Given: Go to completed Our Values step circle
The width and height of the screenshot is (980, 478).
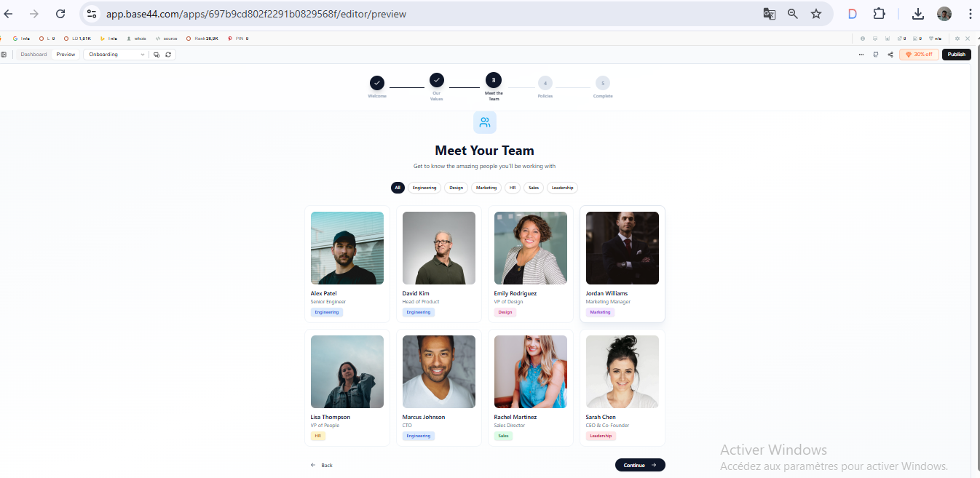Looking at the screenshot, I should (437, 80).
